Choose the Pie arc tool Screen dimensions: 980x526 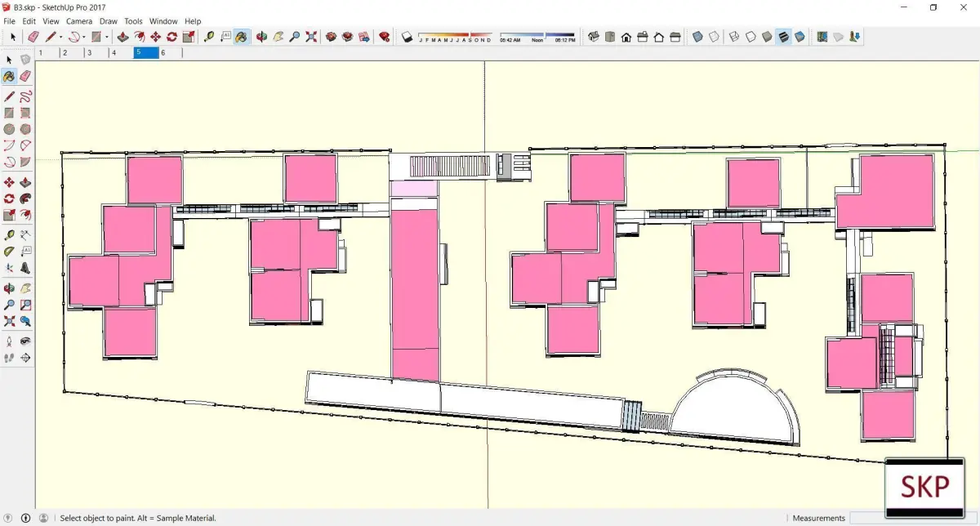point(25,163)
